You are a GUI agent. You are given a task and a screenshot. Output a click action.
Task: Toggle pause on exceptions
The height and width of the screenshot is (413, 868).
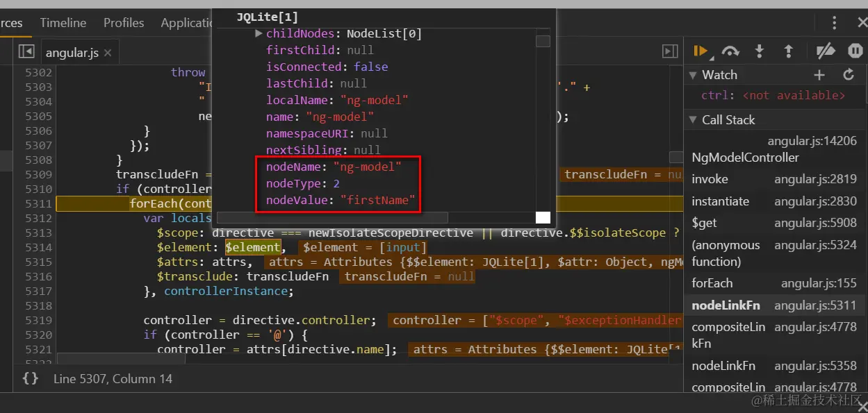(855, 51)
